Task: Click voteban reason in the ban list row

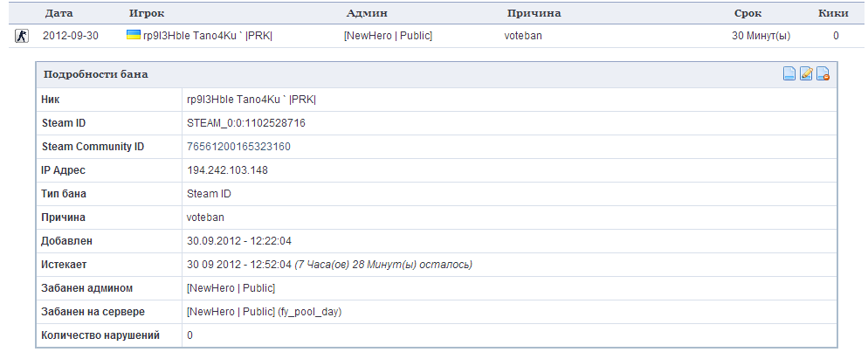Action: click(522, 36)
